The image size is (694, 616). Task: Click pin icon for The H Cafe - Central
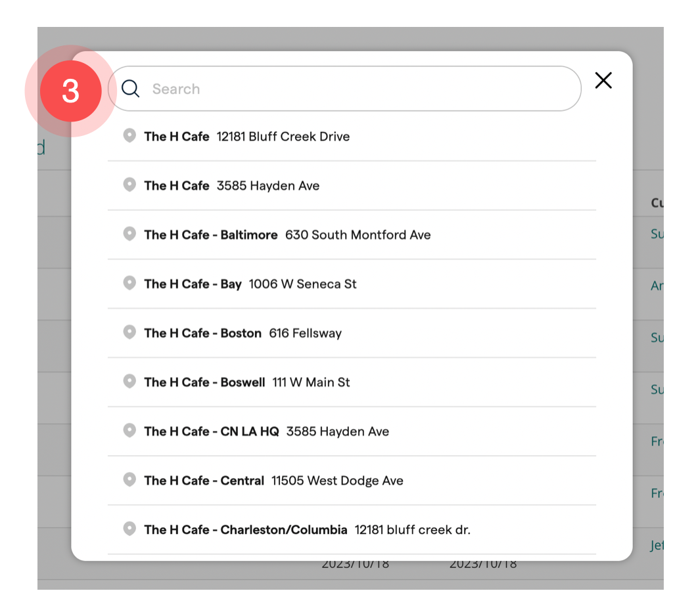coord(129,480)
